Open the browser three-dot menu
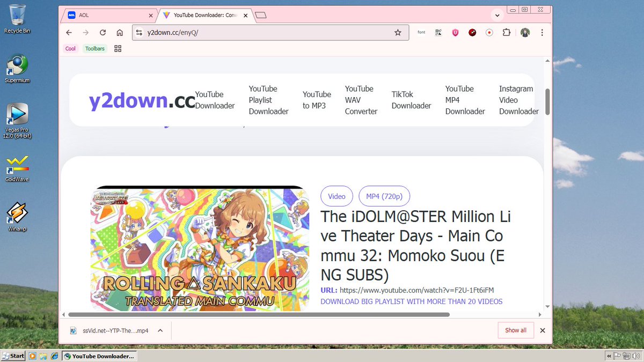The image size is (644, 362). click(x=542, y=32)
